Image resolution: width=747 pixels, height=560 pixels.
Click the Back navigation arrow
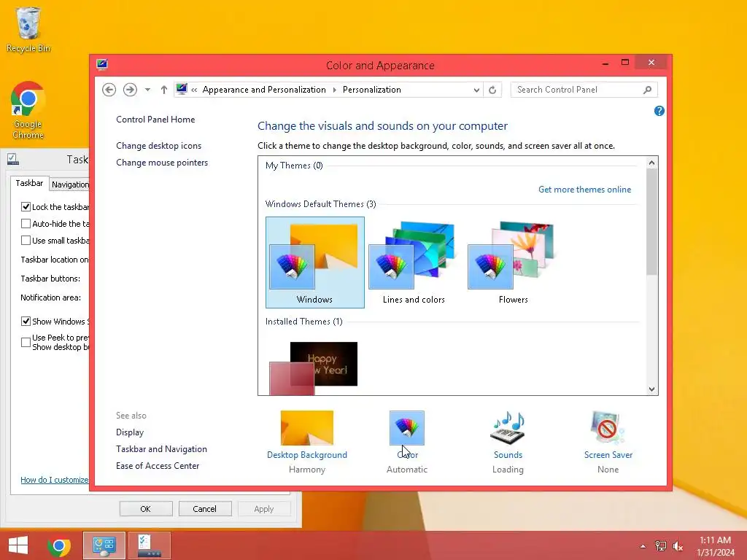tap(109, 90)
